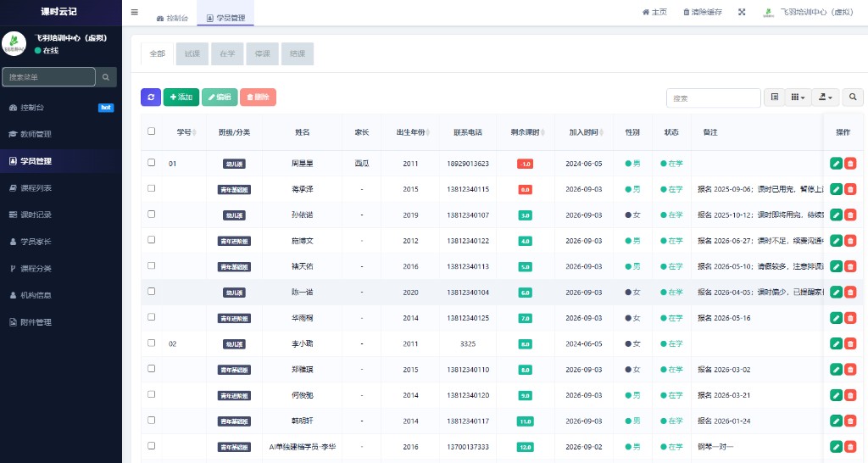868x463 pixels.
Task: Delete the row with phone 13812340120
Action: click(x=850, y=395)
